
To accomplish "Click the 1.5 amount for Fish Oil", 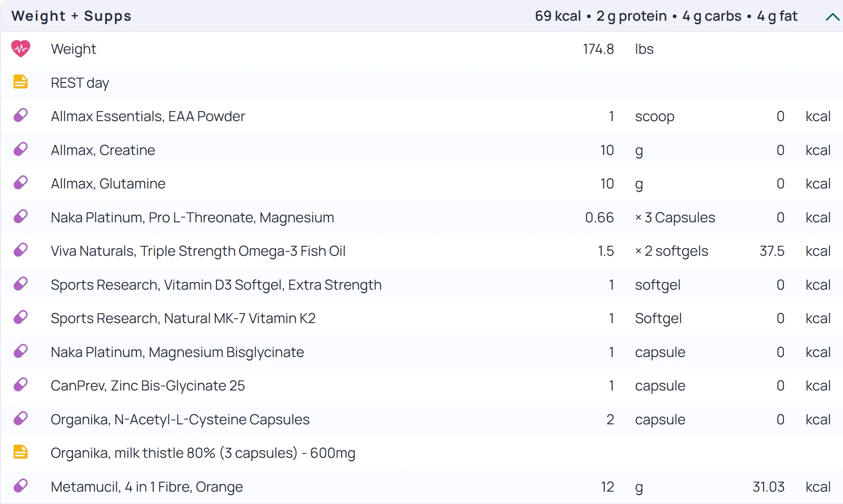I will (606, 251).
